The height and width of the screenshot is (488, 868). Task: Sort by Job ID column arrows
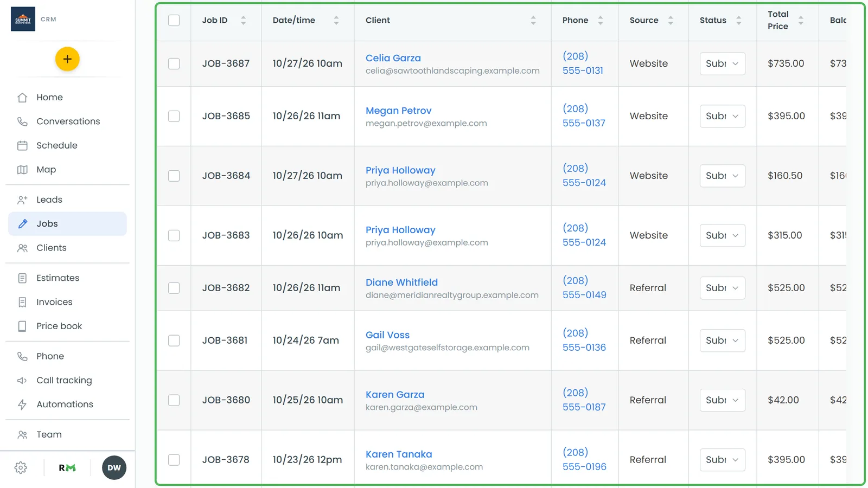click(x=243, y=20)
